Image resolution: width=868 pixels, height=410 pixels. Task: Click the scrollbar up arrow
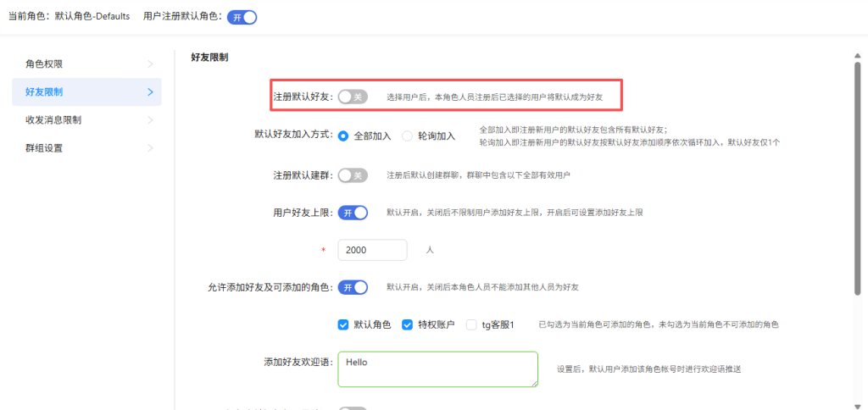(858, 55)
